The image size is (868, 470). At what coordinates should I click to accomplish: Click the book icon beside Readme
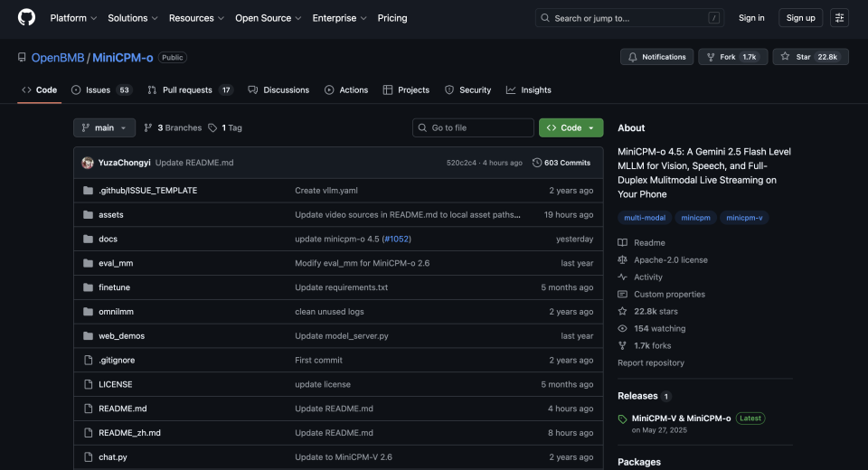pyautogui.click(x=622, y=242)
